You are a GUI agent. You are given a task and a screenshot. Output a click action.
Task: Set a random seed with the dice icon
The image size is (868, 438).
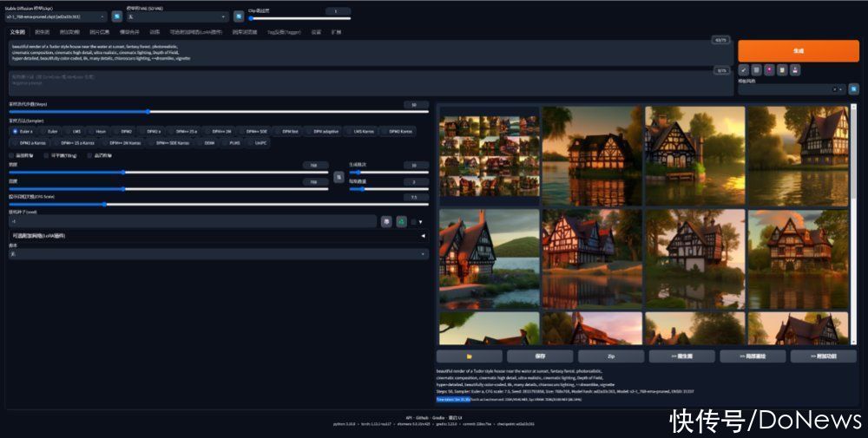coord(386,222)
